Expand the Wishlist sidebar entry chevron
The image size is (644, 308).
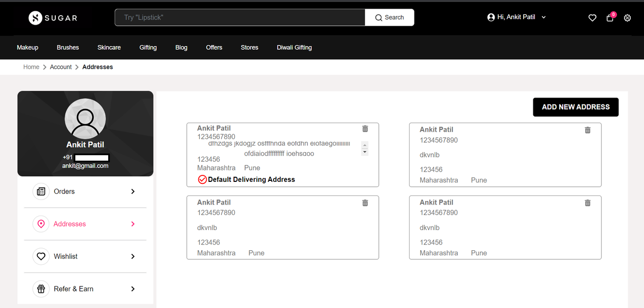click(x=132, y=256)
